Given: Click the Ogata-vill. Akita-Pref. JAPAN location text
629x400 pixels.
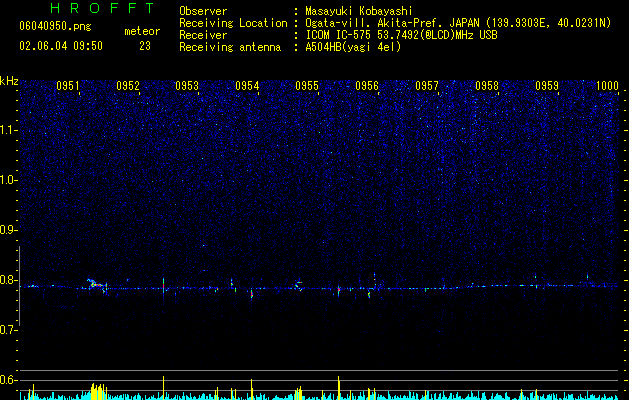Looking at the screenshot, I should click(x=458, y=23).
